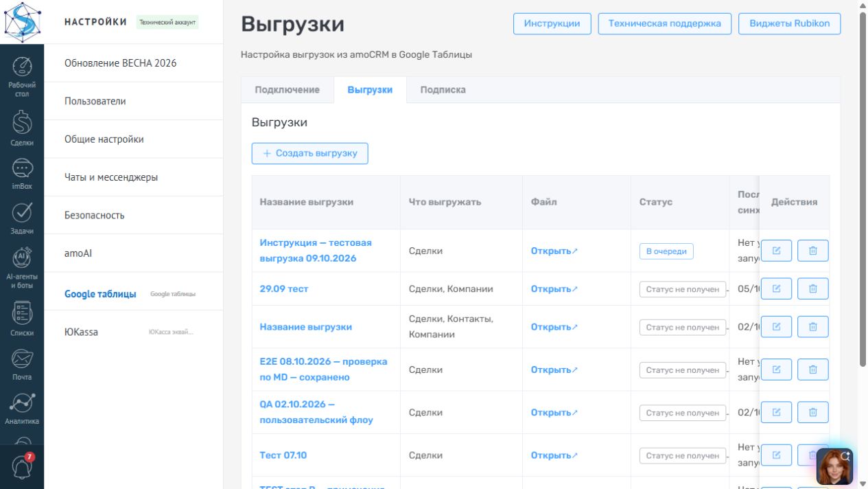Open Виджеты Rubikon button
The image size is (868, 489).
(789, 23)
